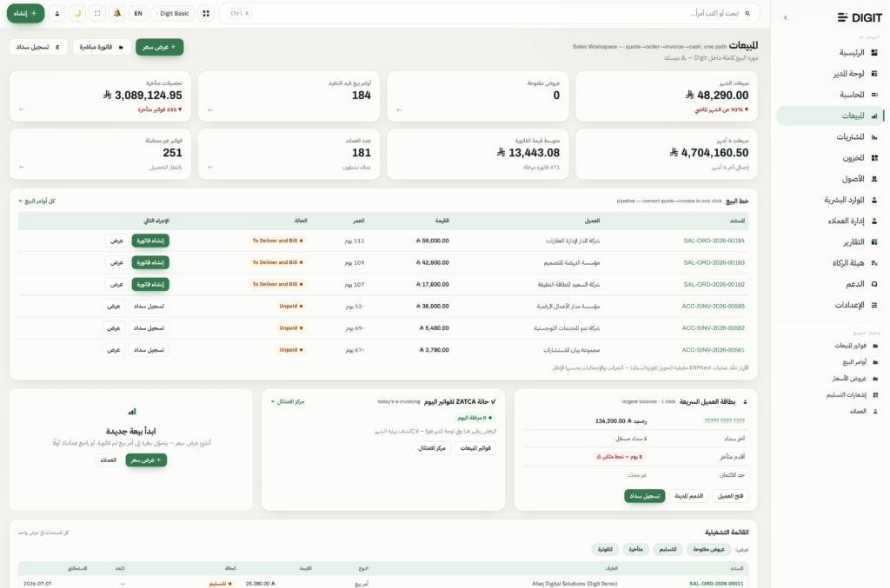
Task: Toggle the عروض مفتوحة filter chip
Action: (x=709, y=549)
